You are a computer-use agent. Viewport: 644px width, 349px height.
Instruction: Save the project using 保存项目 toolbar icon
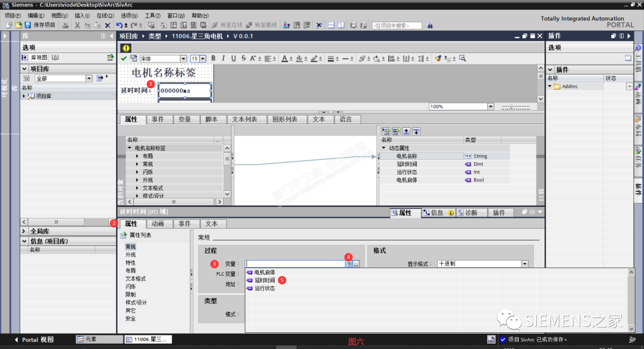tap(27, 24)
